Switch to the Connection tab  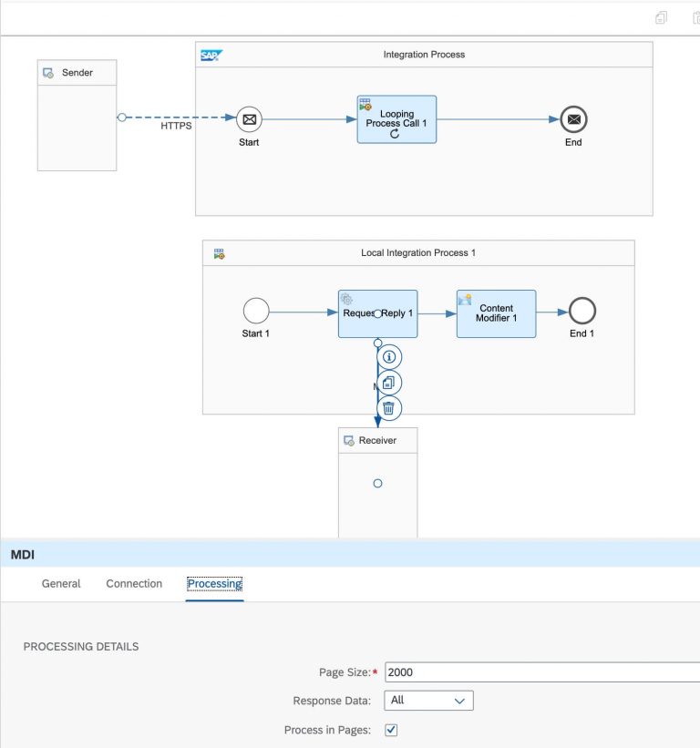click(x=133, y=583)
